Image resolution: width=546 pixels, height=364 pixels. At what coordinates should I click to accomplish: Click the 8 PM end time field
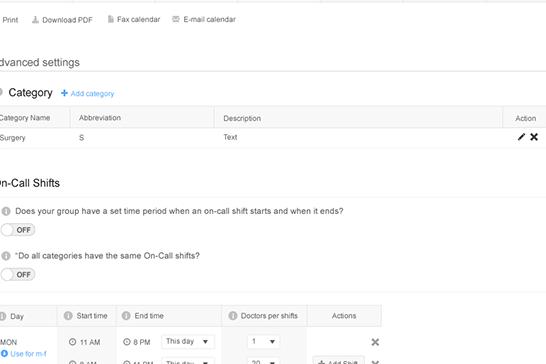(137, 342)
